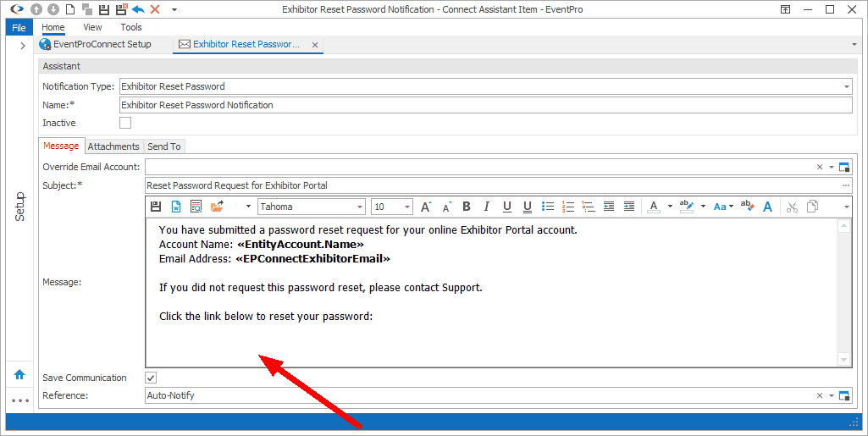This screenshot has width=868, height=436.
Task: Open the small dropdown arrow before font box
Action: [x=249, y=207]
